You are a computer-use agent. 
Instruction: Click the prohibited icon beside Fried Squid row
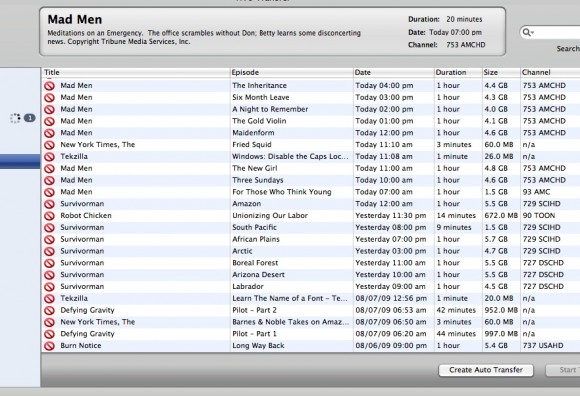(x=50, y=145)
